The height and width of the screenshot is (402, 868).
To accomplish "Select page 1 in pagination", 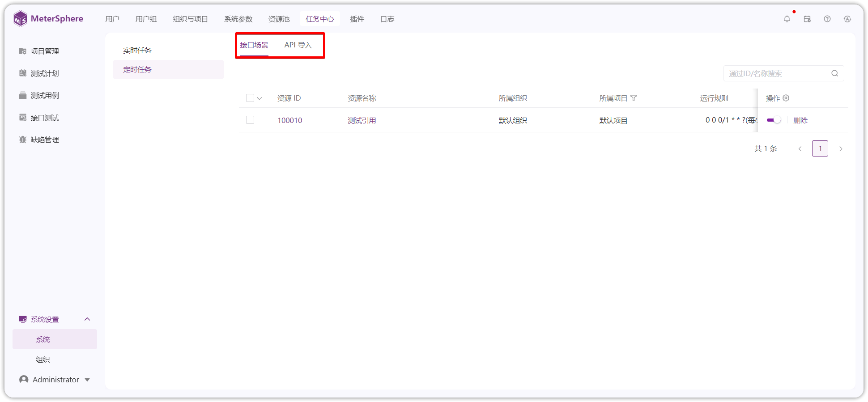I will [820, 148].
